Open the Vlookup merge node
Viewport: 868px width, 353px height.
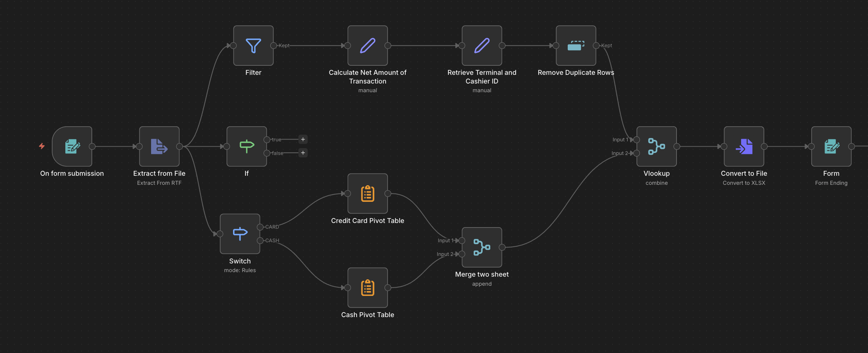coord(656,146)
